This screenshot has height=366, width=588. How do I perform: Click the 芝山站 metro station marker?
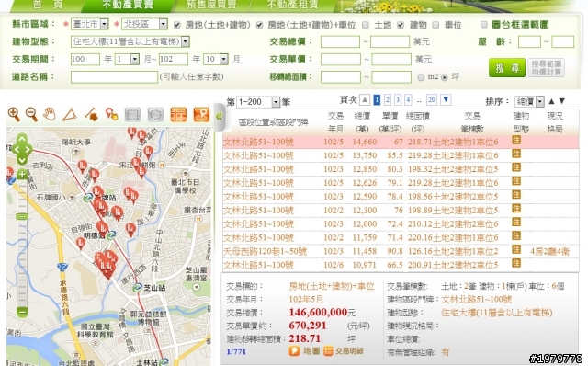click(137, 288)
